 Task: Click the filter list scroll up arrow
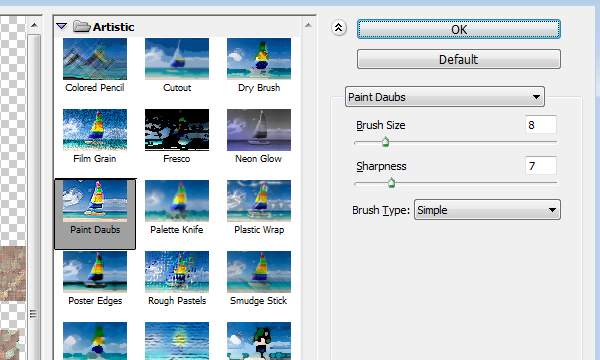308,25
